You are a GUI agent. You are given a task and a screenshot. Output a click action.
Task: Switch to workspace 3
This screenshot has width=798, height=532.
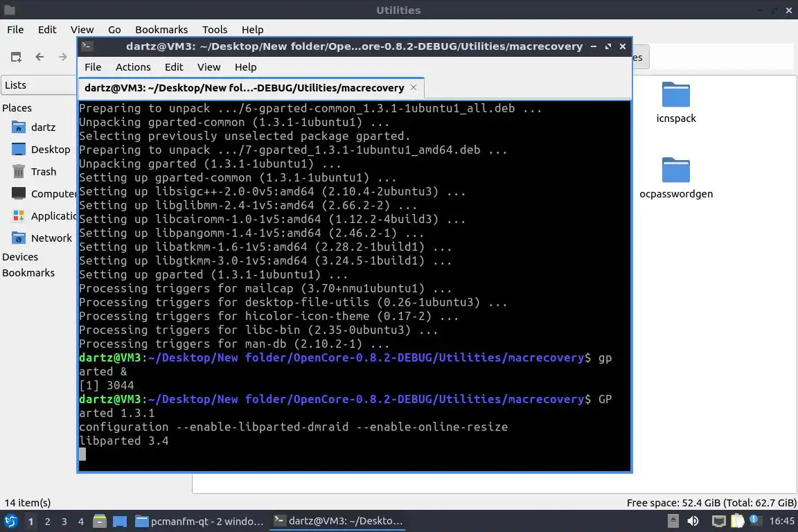[x=64, y=522]
